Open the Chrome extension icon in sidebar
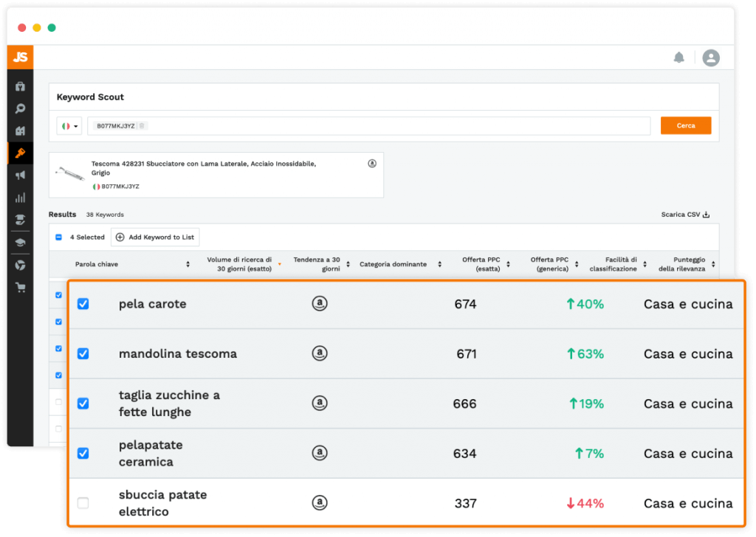 point(20,266)
